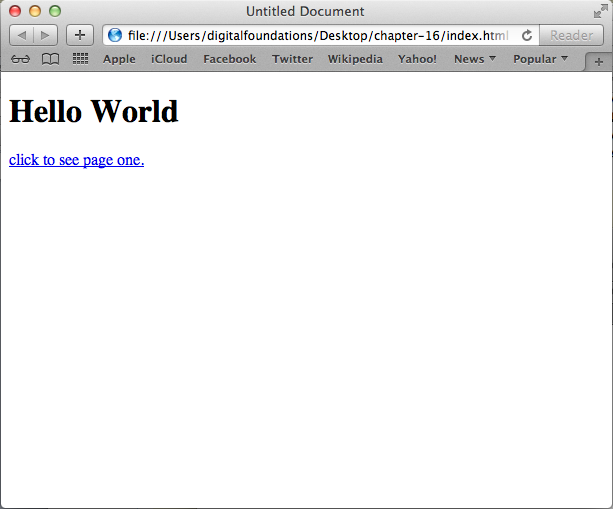The image size is (613, 509).
Task: Expand the Popular bookmarks dropdown
Action: [540, 59]
